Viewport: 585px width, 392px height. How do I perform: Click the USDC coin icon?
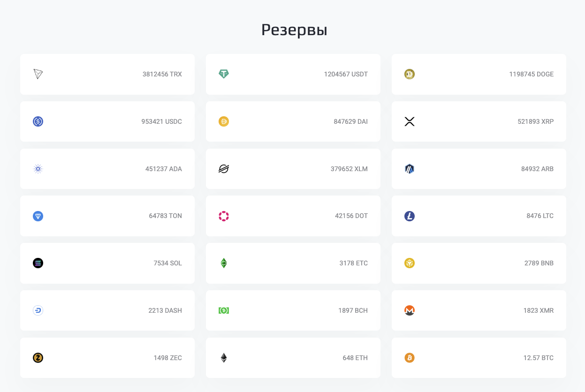click(38, 121)
